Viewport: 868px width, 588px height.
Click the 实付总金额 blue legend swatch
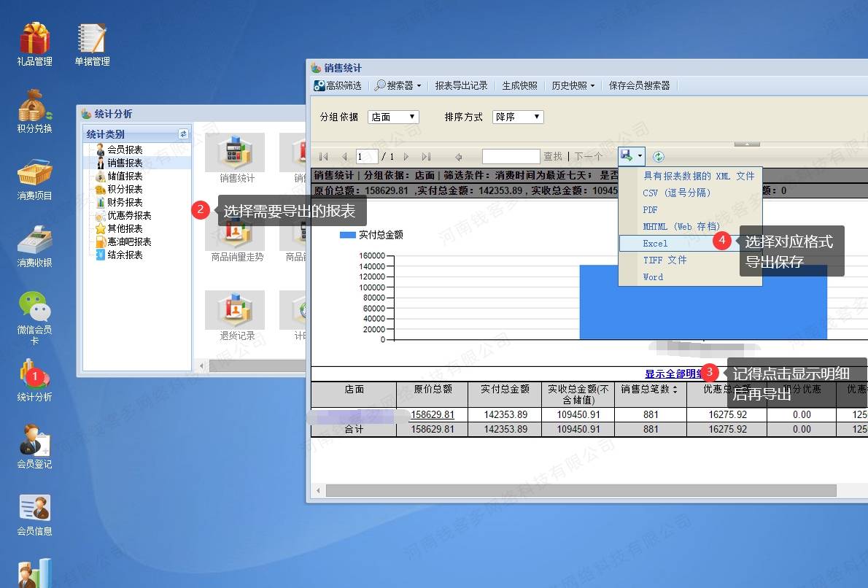coord(347,235)
